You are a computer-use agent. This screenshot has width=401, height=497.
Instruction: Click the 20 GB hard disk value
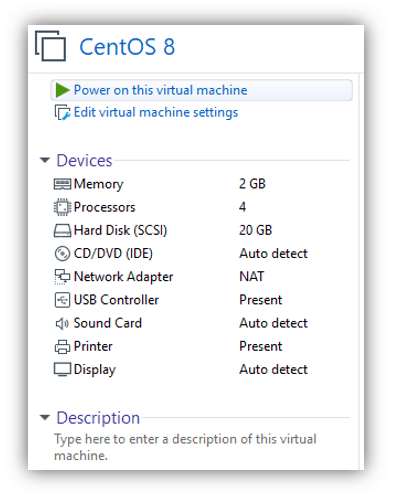[x=256, y=231]
